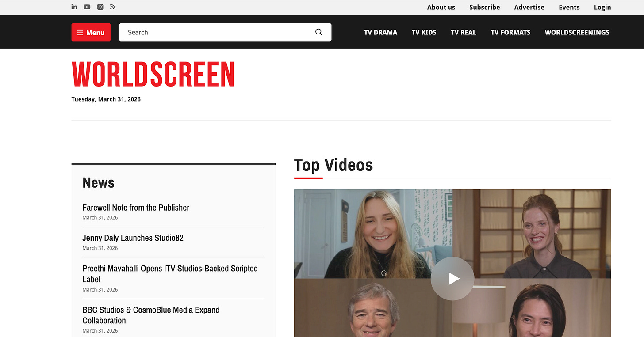Open Farewell Note from the Publisher article
Image resolution: width=644 pixels, height=337 pixels.
(x=136, y=208)
